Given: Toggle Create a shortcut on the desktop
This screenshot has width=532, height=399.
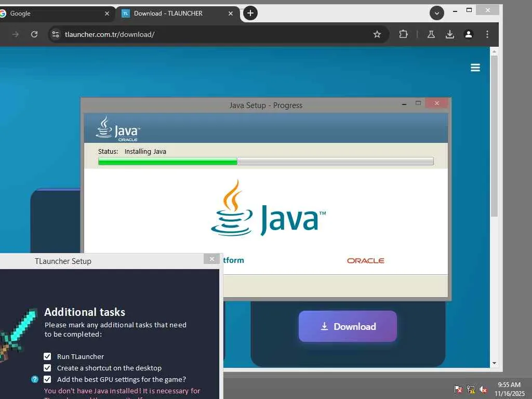Looking at the screenshot, I should point(47,368).
